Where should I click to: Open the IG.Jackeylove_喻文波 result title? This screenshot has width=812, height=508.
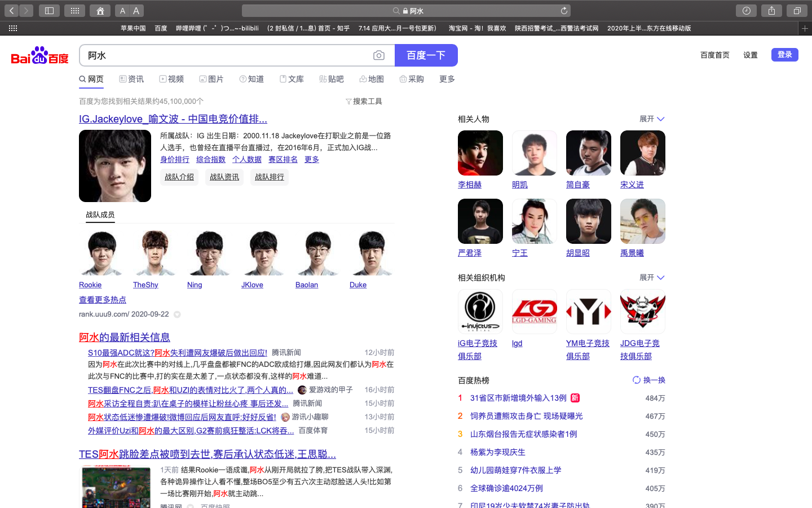click(173, 119)
